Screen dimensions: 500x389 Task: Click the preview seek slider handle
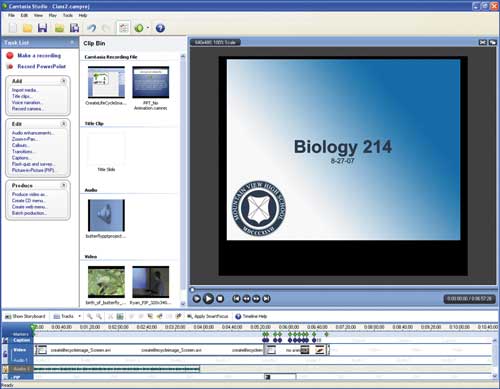pyautogui.click(x=192, y=290)
